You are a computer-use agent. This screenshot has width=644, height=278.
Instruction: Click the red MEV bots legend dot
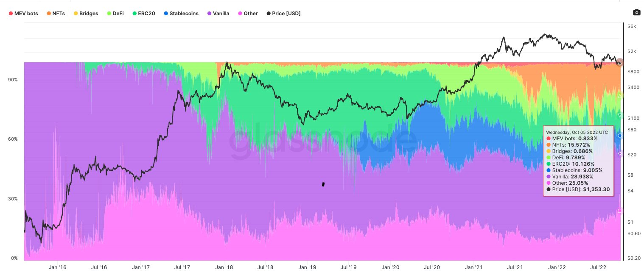(x=11, y=14)
